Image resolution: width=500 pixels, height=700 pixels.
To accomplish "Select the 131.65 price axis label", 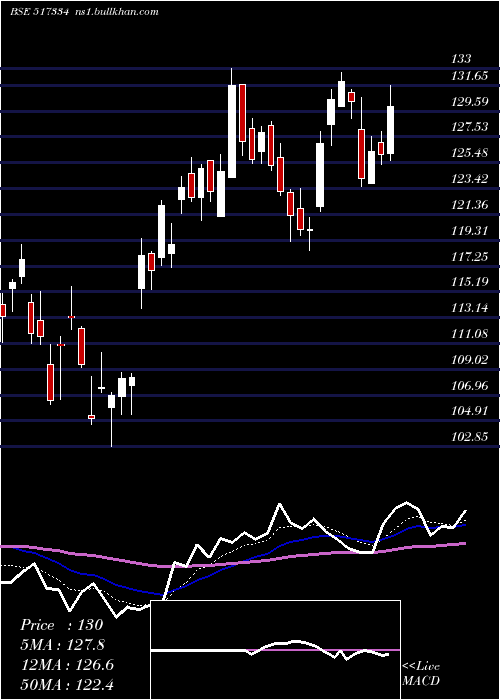I will coord(470,76).
